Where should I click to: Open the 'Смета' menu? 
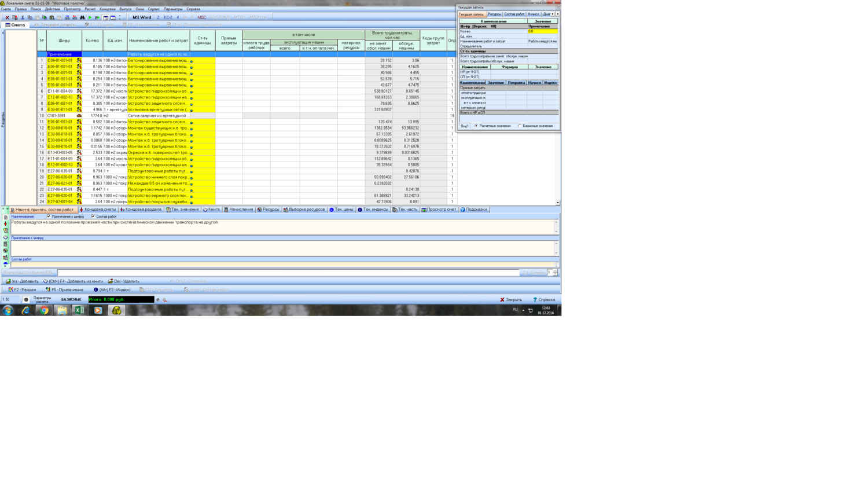[6, 9]
